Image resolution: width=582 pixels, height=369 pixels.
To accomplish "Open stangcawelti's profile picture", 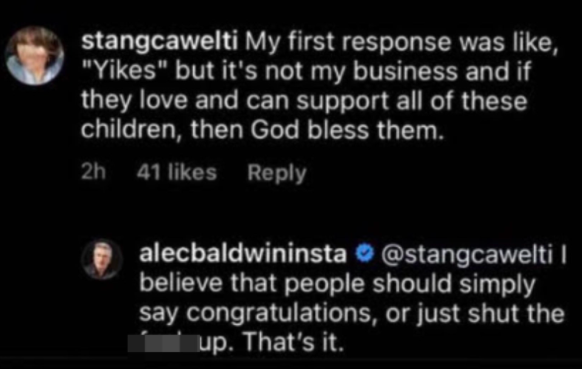I will pos(35,55).
